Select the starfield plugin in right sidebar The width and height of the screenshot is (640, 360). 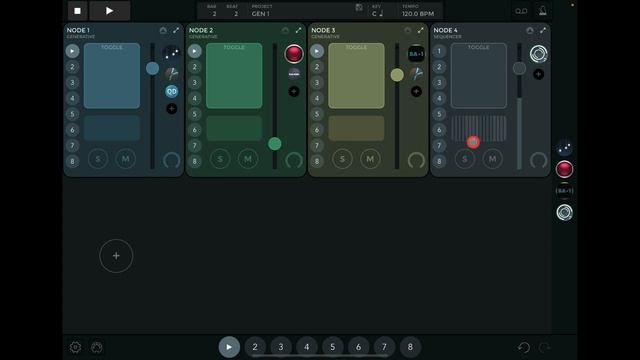tap(564, 148)
